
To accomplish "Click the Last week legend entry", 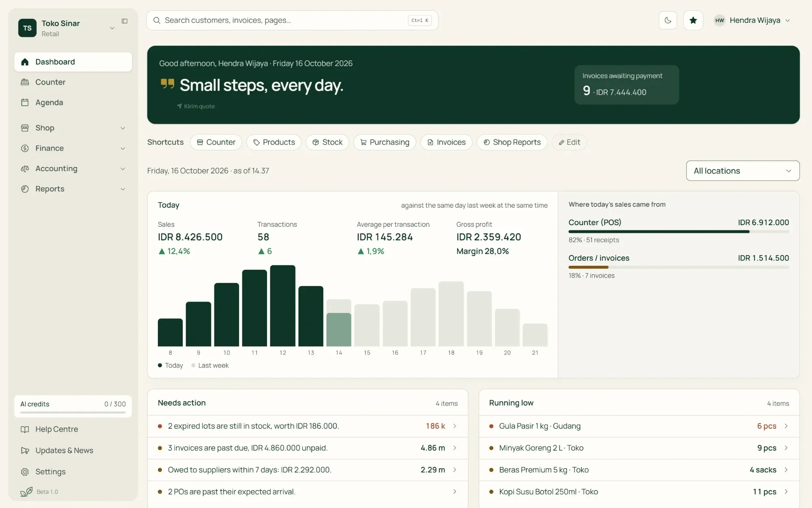I will click(x=210, y=365).
